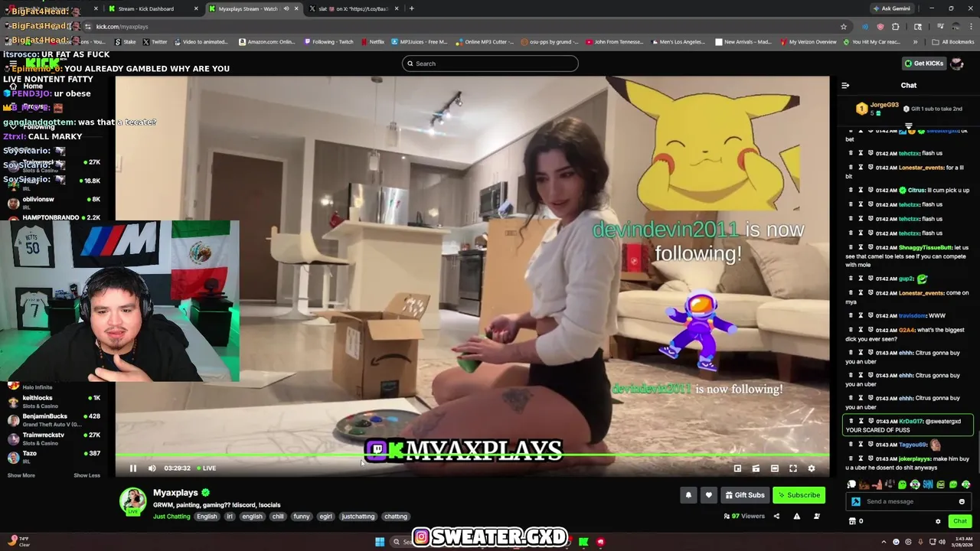Click the egirl stream tag
Screen dimensions: 980x551
pos(325,517)
